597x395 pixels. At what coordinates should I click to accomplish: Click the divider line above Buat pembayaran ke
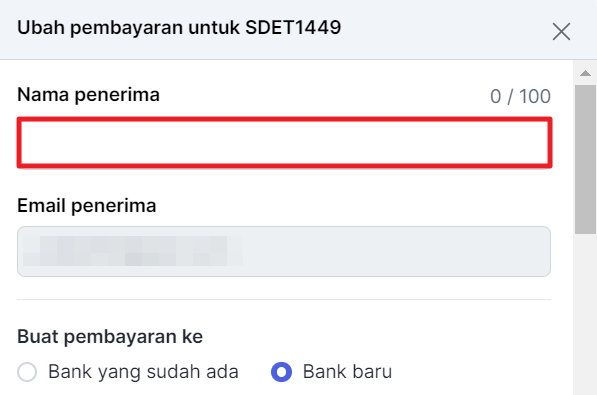click(x=284, y=299)
